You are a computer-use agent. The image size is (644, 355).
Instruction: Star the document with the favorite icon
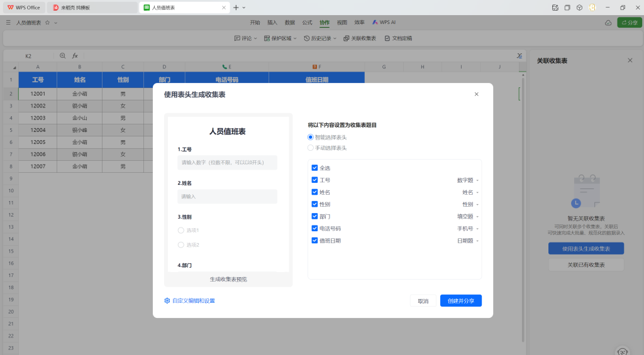point(47,23)
